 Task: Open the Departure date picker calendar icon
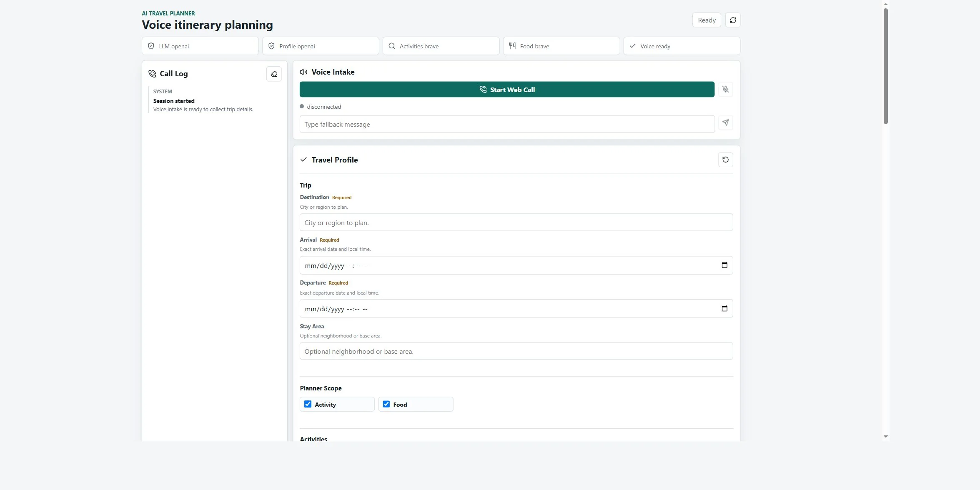pos(724,308)
